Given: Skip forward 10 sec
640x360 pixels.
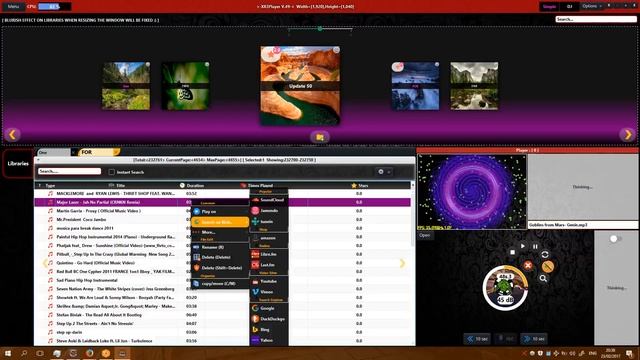Looking at the screenshot, I should point(534,339).
